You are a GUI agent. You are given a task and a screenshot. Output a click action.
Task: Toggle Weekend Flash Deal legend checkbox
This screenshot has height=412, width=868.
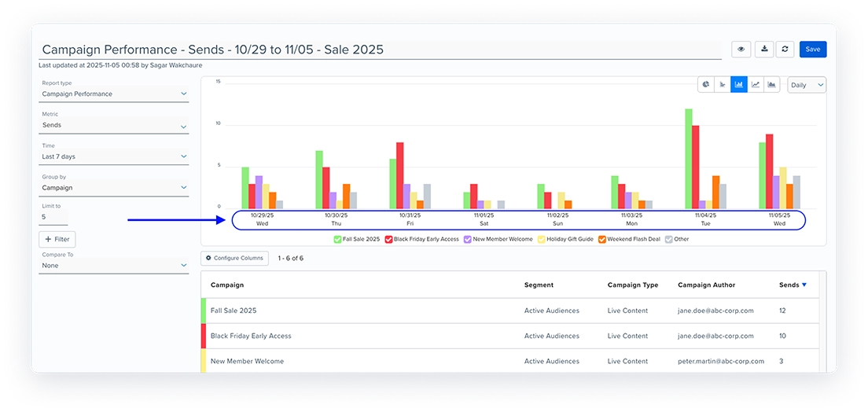click(601, 239)
